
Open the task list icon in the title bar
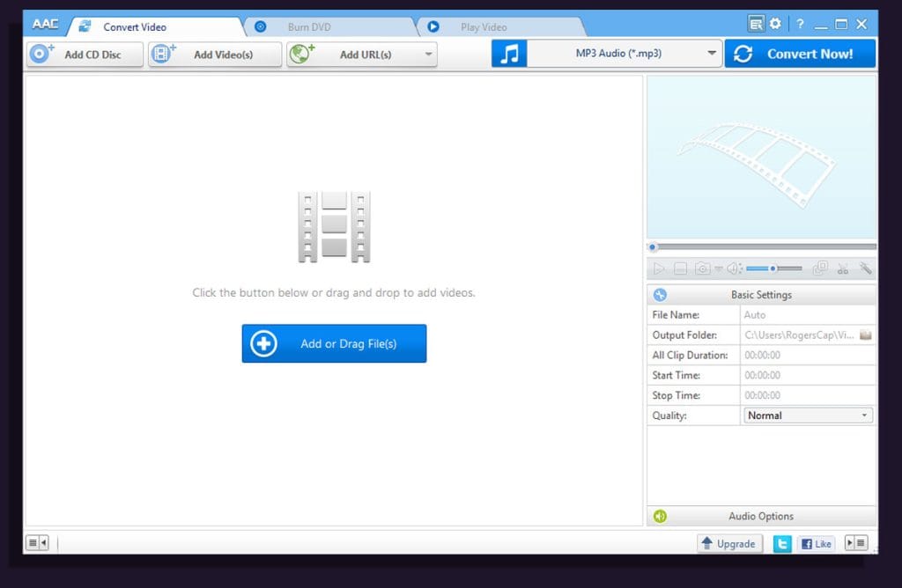[756, 24]
